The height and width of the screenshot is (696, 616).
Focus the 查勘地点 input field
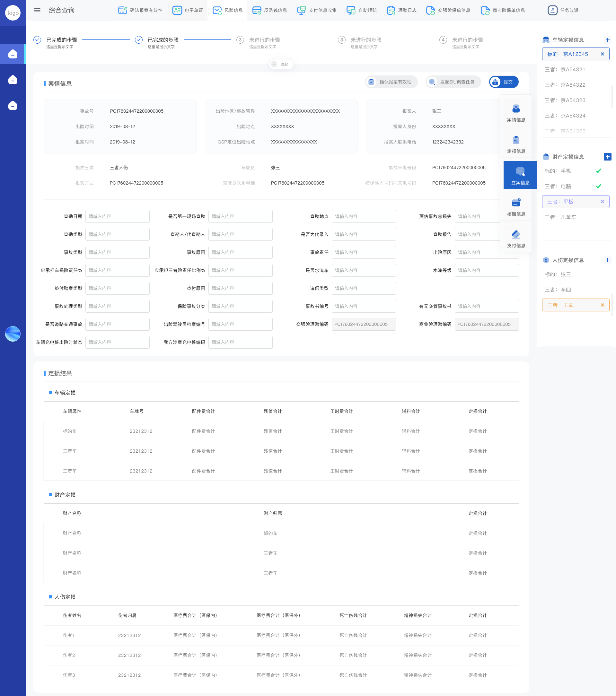click(x=364, y=216)
